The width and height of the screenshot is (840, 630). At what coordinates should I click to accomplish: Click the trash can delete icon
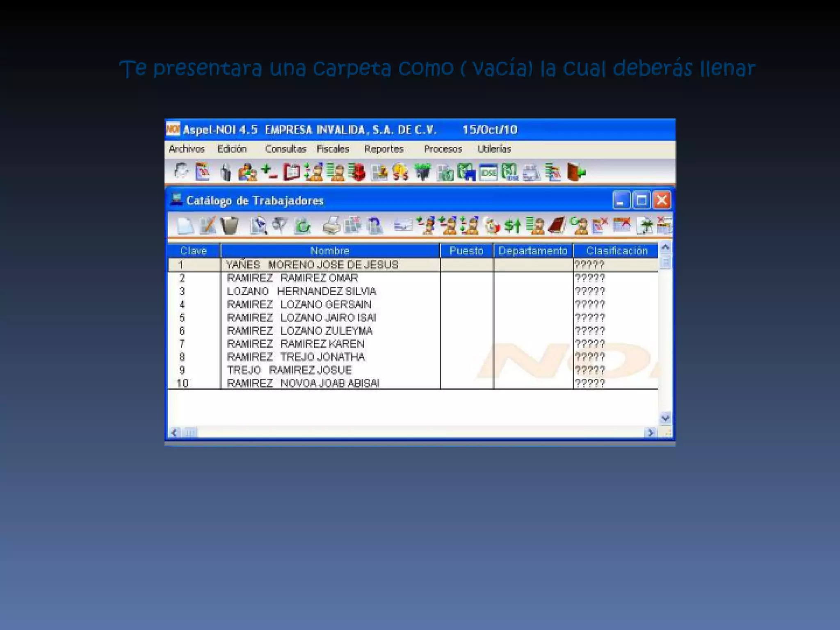(x=229, y=226)
